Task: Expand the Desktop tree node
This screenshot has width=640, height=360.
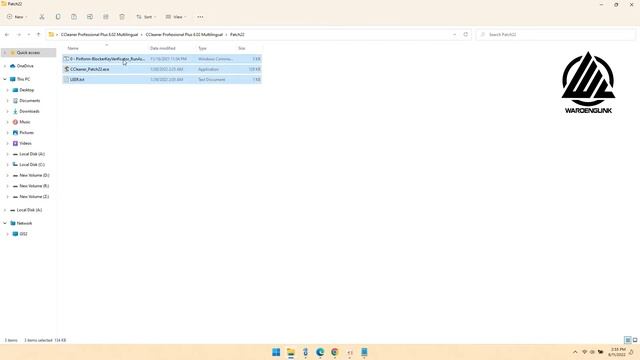Action: point(7,90)
